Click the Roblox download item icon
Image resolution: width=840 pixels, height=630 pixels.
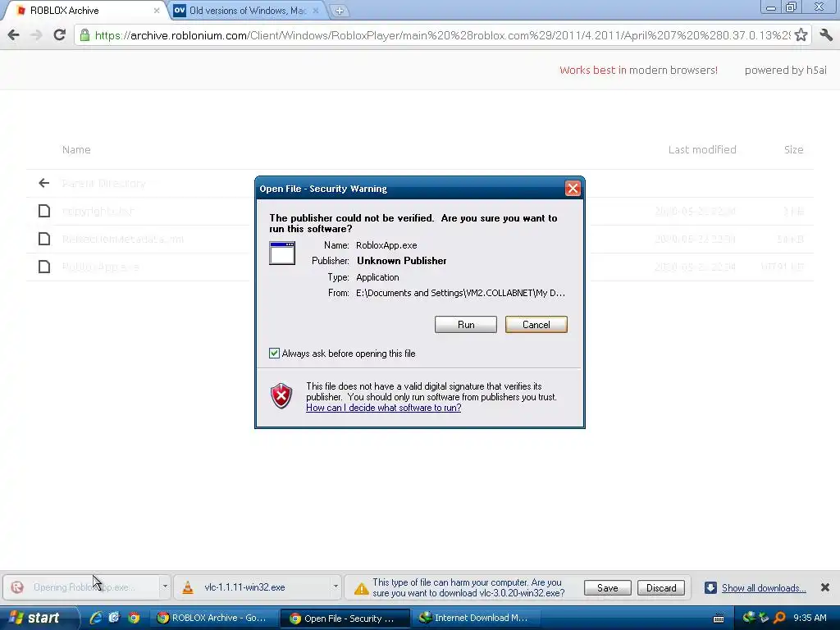tap(17, 587)
